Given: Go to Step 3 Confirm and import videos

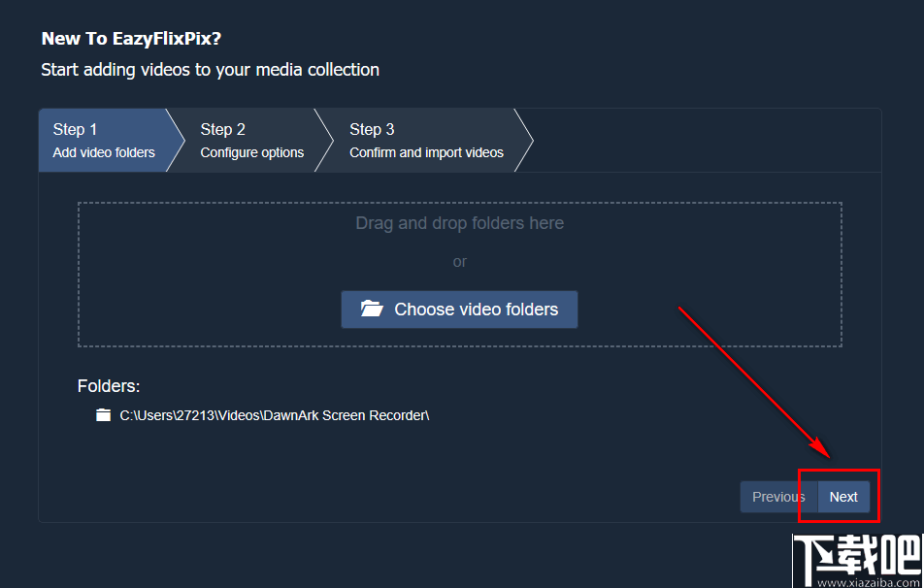Looking at the screenshot, I should point(425,141).
